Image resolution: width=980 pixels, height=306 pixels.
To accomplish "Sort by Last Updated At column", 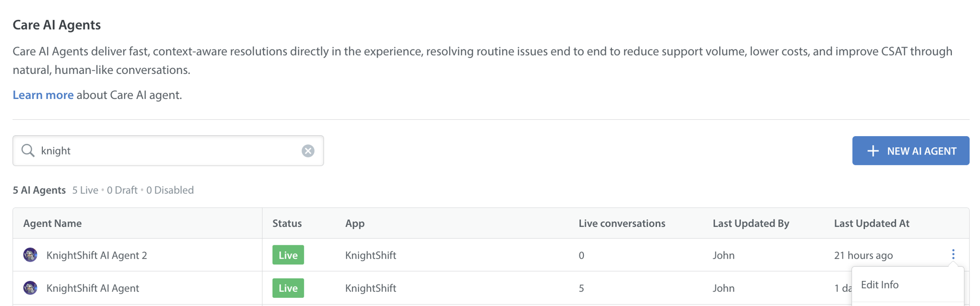I will [x=871, y=223].
